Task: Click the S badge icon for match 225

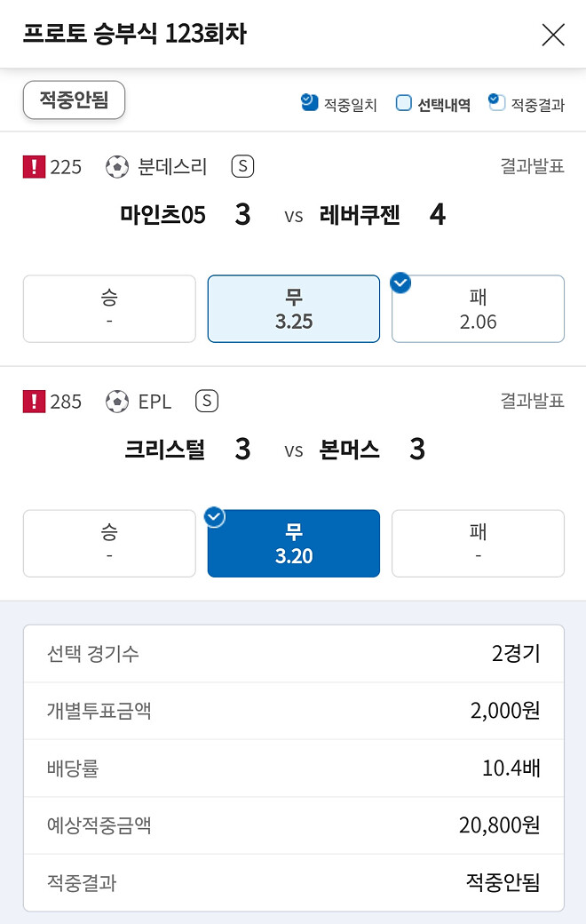Action: point(241,166)
